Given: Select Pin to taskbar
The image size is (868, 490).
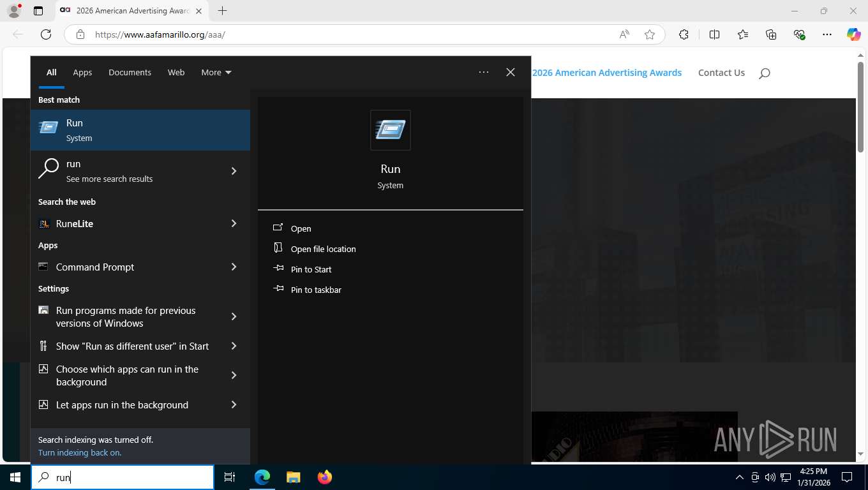Looking at the screenshot, I should pyautogui.click(x=316, y=290).
